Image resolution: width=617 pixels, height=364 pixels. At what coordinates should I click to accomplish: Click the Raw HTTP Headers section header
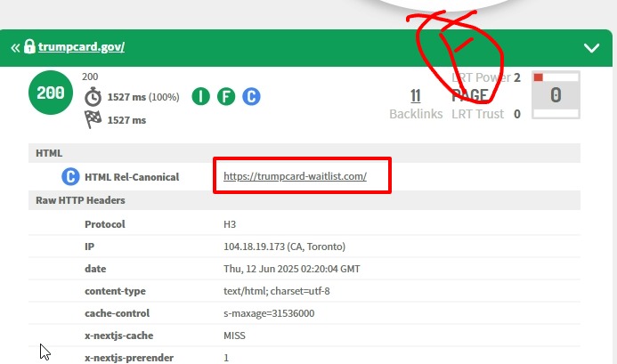click(304, 200)
